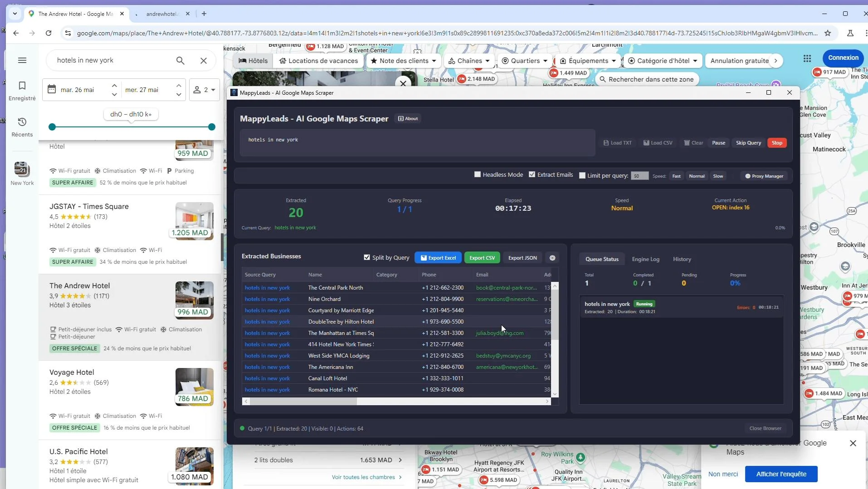868x489 pixels.
Task: Open the guests count dropdown
Action: click(204, 90)
